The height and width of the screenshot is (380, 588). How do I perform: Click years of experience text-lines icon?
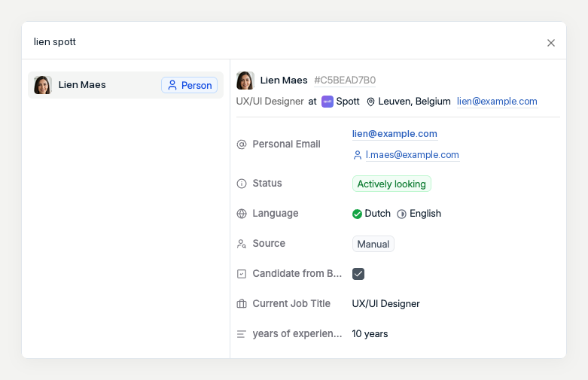click(242, 334)
